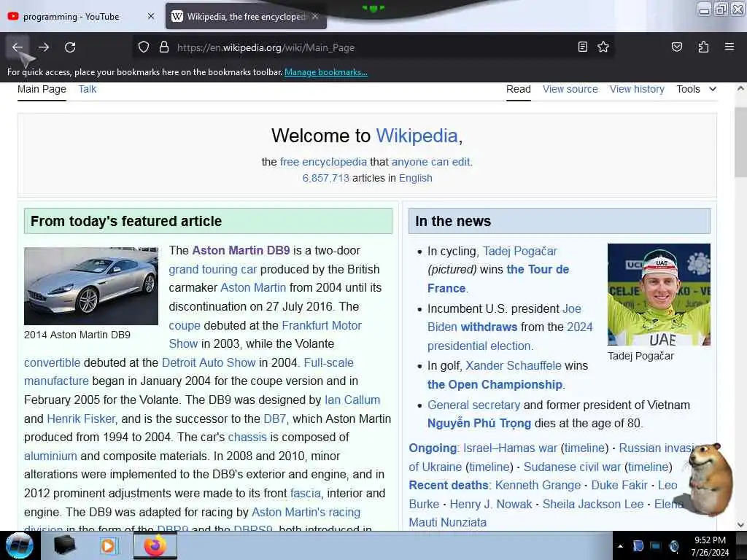Bookmark this page with the star icon
The image size is (747, 560).
pos(603,47)
